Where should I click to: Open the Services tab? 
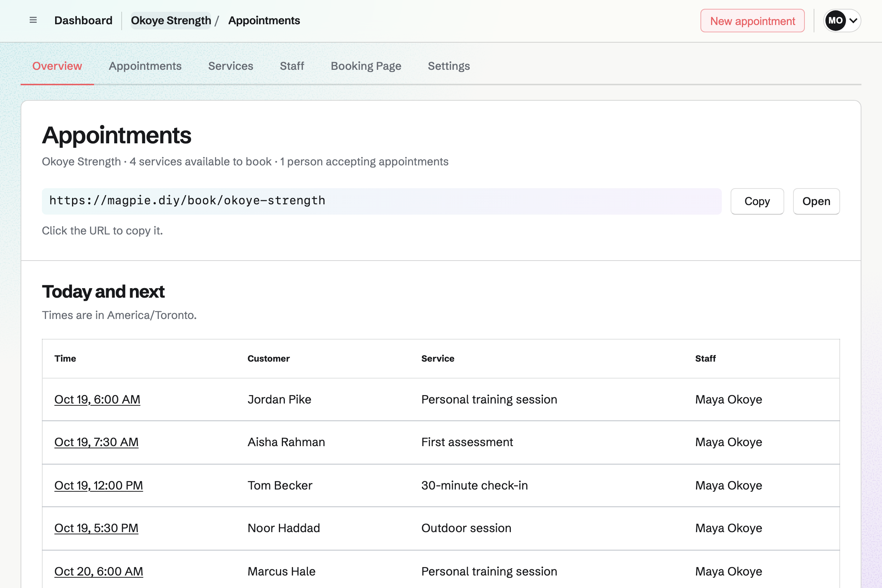point(231,66)
